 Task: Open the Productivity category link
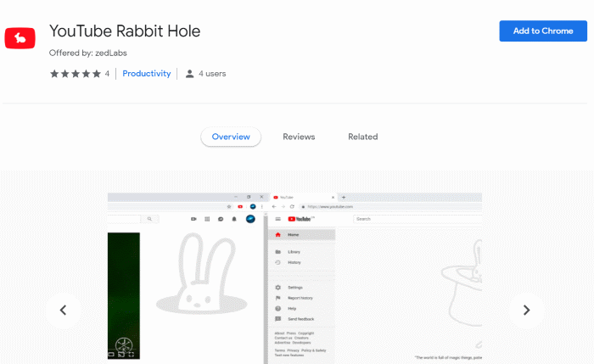point(147,74)
